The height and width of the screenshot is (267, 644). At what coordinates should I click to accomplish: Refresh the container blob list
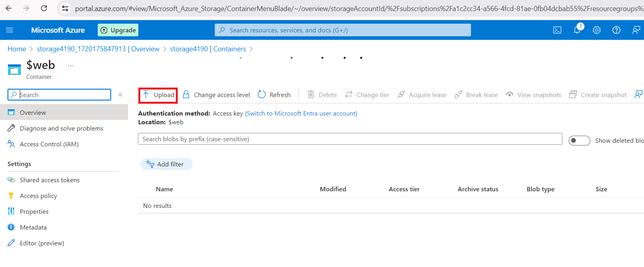[274, 95]
